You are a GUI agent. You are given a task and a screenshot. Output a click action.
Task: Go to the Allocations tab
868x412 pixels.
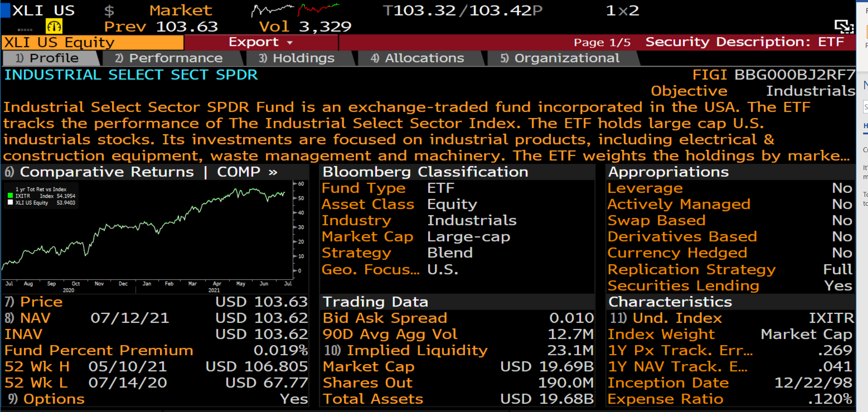click(x=417, y=58)
